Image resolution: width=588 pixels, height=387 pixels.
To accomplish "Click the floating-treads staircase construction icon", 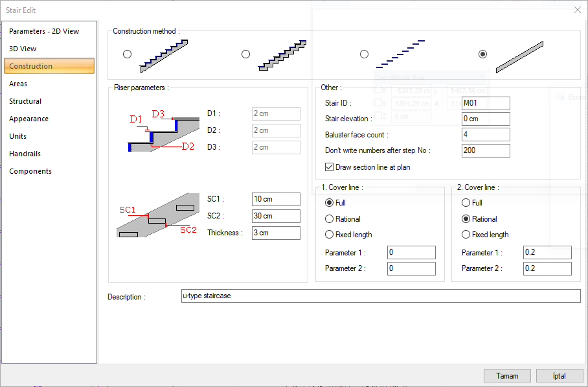I will 400,54.
